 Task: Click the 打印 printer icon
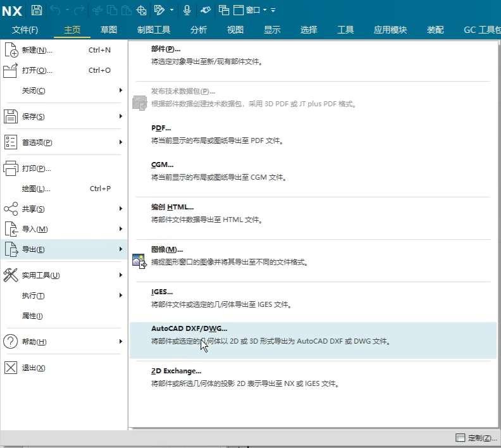(x=11, y=168)
